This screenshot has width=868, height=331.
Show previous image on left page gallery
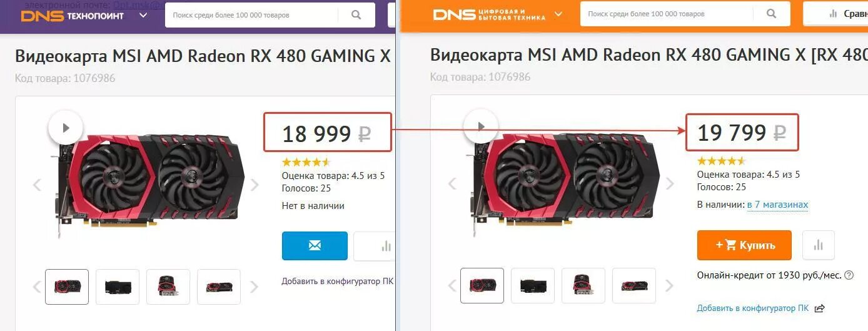37,185
